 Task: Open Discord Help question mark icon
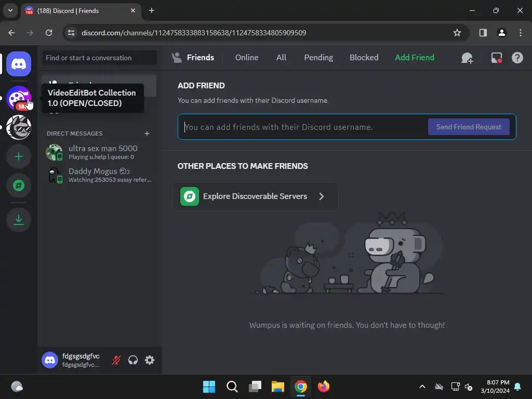(517, 58)
